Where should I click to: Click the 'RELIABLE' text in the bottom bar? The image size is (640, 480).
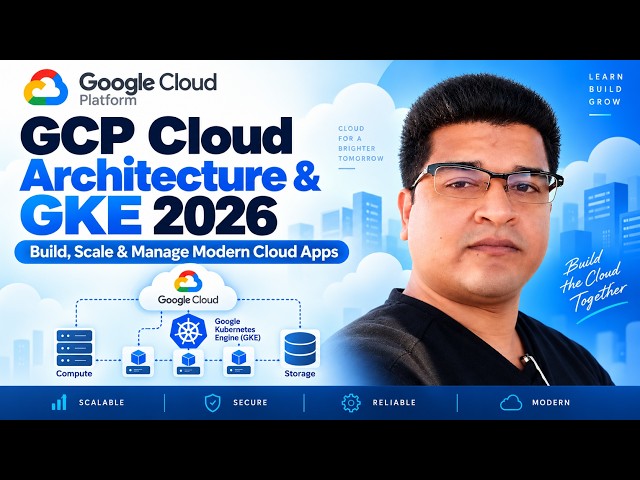click(x=394, y=402)
